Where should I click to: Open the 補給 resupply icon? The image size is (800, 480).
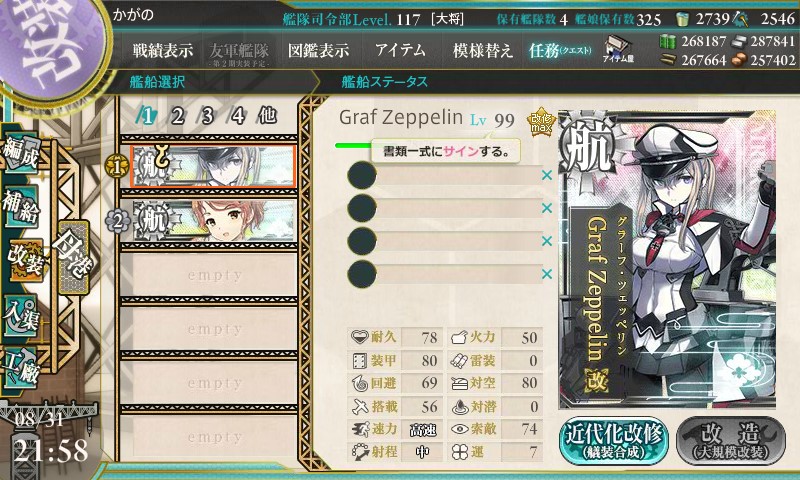coord(21,207)
